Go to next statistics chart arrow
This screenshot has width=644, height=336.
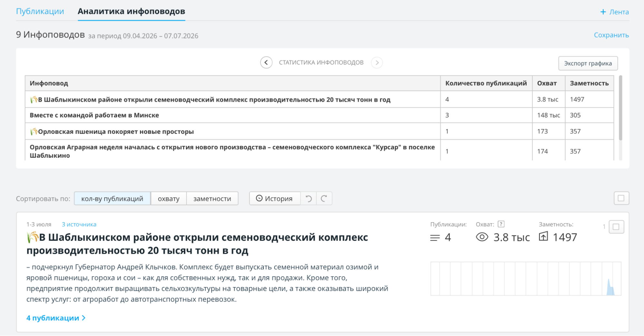click(x=377, y=63)
